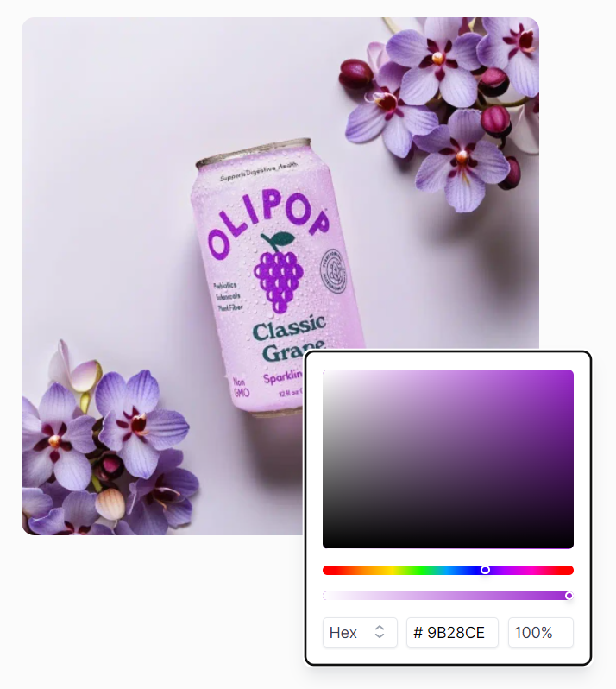
Task: Pick black along the bottom of the gradient
Action: point(448,545)
